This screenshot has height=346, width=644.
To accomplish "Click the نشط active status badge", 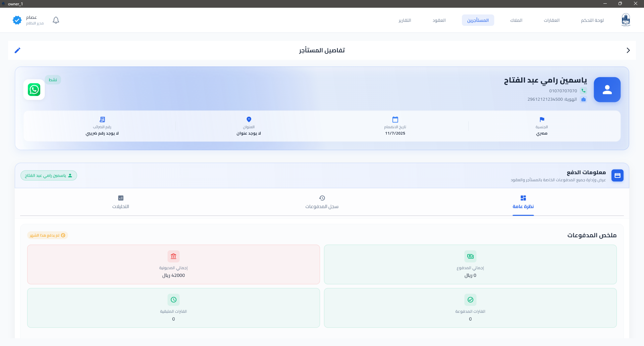I will [x=53, y=80].
